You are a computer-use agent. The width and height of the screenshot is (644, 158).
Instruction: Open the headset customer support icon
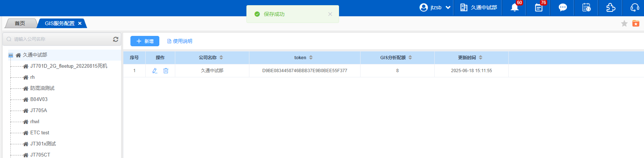(x=635, y=8)
